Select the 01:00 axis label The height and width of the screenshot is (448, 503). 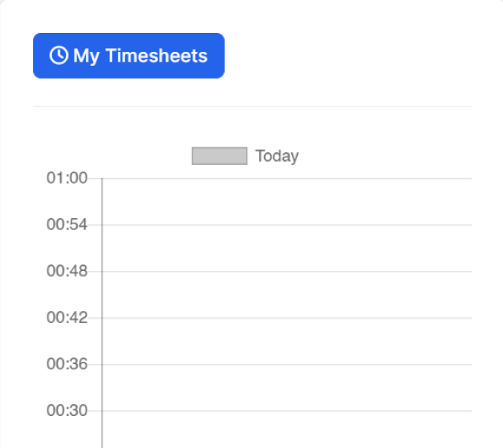click(x=67, y=178)
